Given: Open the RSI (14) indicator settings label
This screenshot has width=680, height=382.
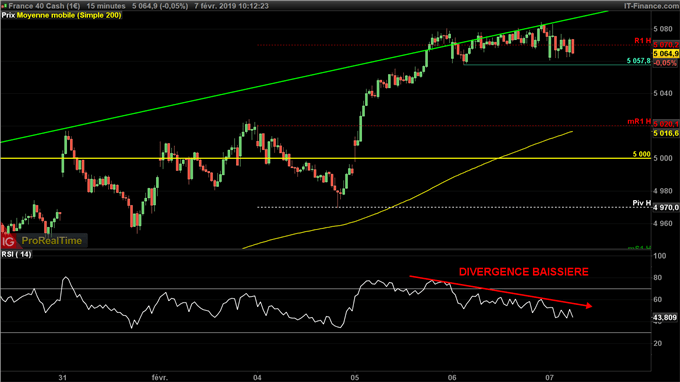Looking at the screenshot, I should [16, 254].
